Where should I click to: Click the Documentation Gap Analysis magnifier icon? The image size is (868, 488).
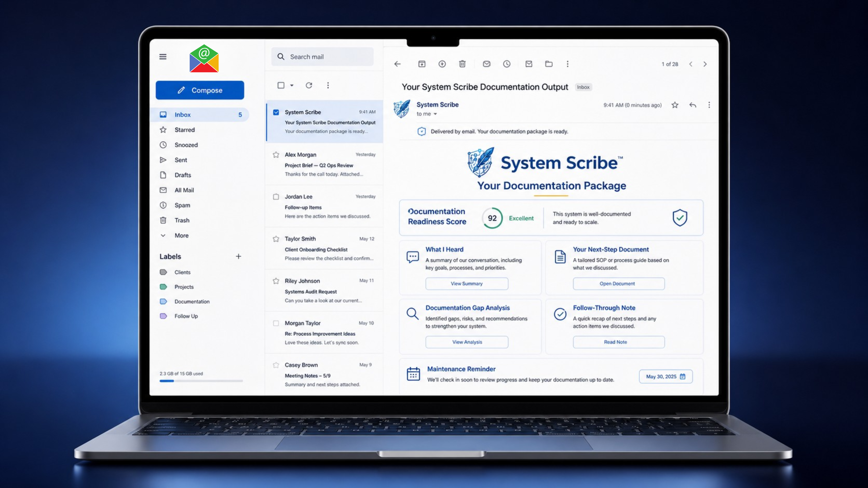[x=413, y=314]
